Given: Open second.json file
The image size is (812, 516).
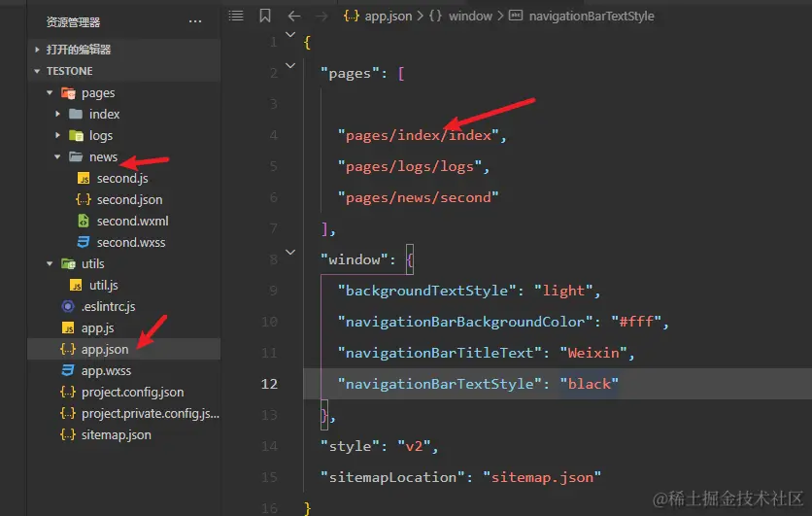Looking at the screenshot, I should (x=129, y=199).
